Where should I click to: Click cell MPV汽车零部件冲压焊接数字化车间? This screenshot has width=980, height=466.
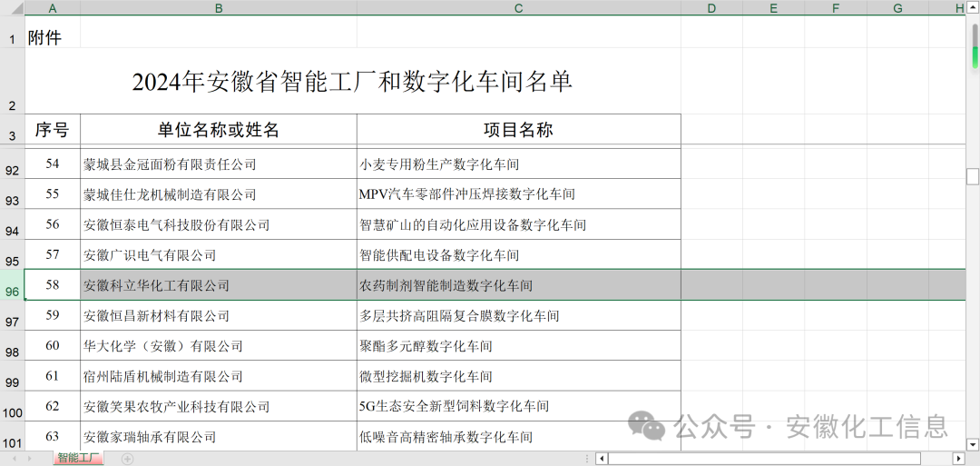pos(519,194)
